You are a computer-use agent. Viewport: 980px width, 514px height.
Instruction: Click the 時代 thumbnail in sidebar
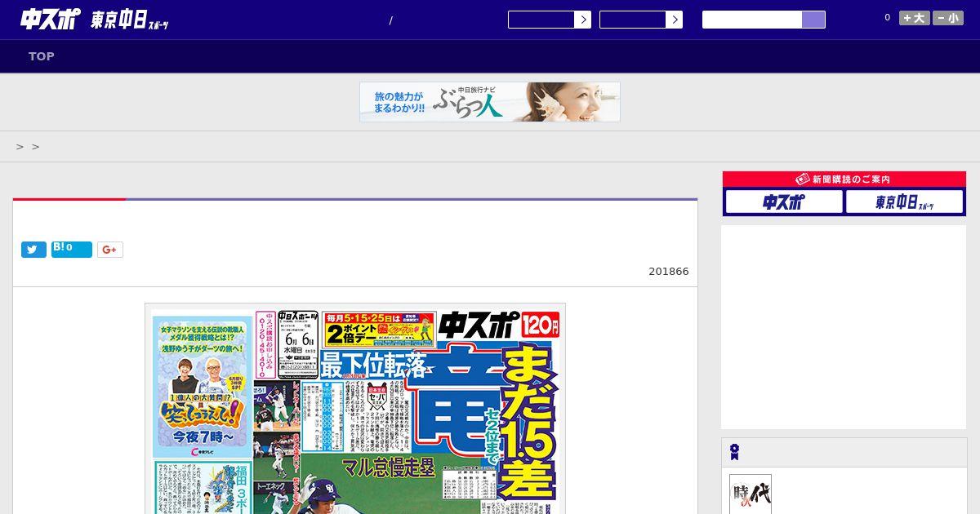(x=751, y=494)
